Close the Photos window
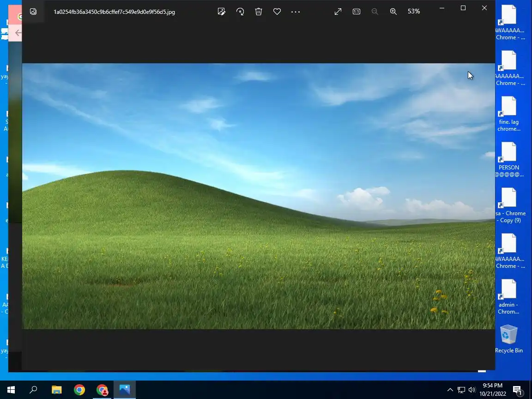Screen dimensions: 532x399 tap(484, 8)
